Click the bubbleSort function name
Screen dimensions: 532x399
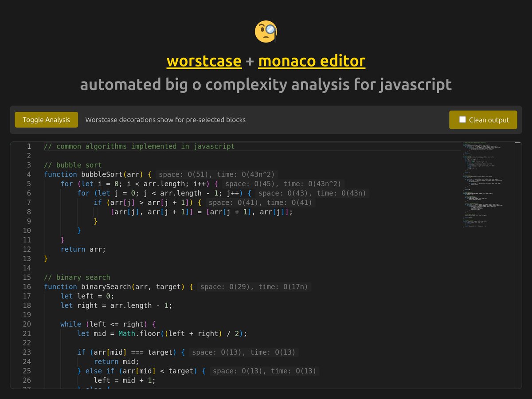click(102, 174)
